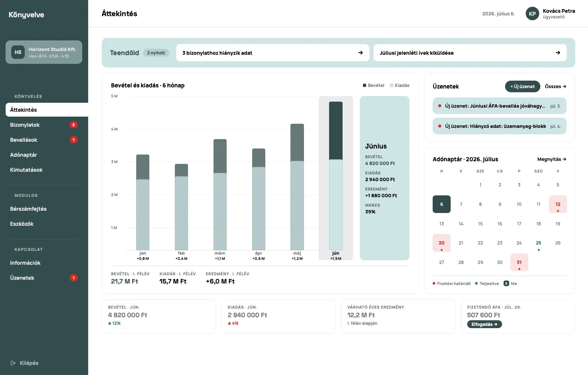The width and height of the screenshot is (588, 375).
Task: Click the HS company avatar badge
Action: (18, 52)
